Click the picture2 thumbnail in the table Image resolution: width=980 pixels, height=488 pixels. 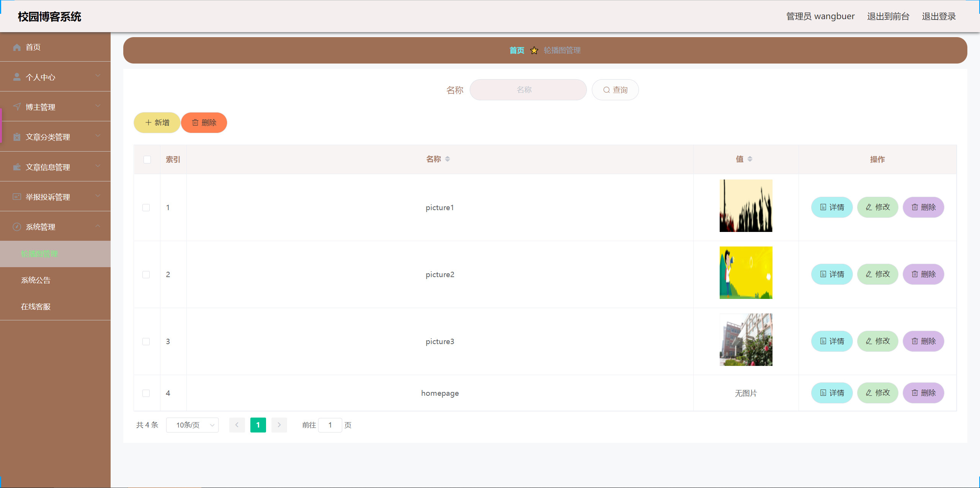coord(746,273)
